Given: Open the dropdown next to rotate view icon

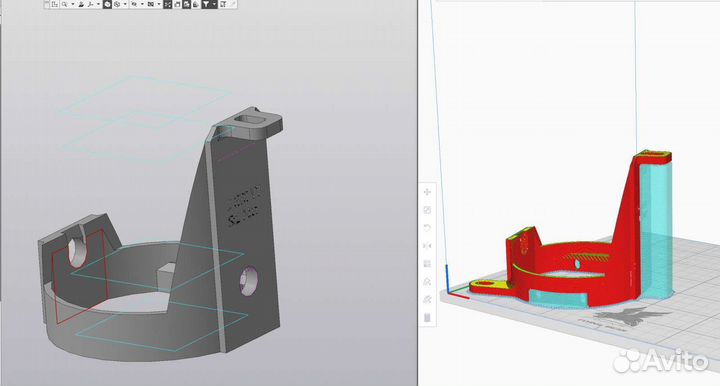Looking at the screenshot, I should [x=98, y=5].
